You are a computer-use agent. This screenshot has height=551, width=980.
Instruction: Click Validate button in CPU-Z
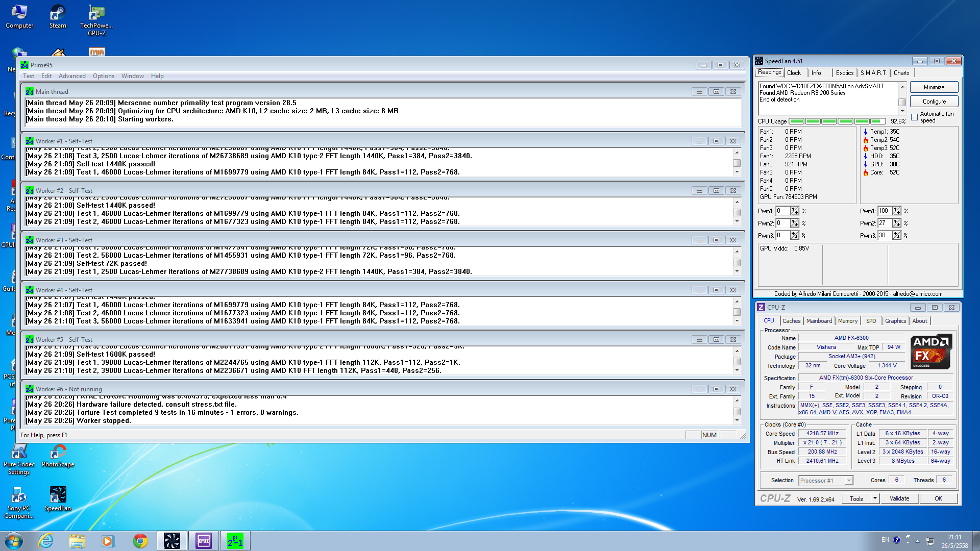899,498
